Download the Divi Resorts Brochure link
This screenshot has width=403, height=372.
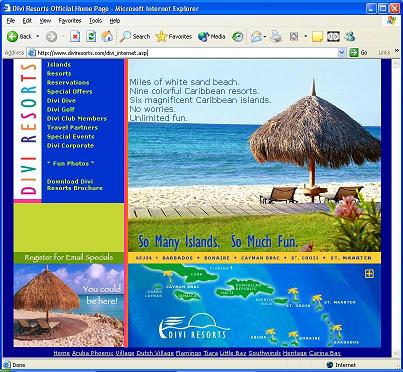(75, 185)
